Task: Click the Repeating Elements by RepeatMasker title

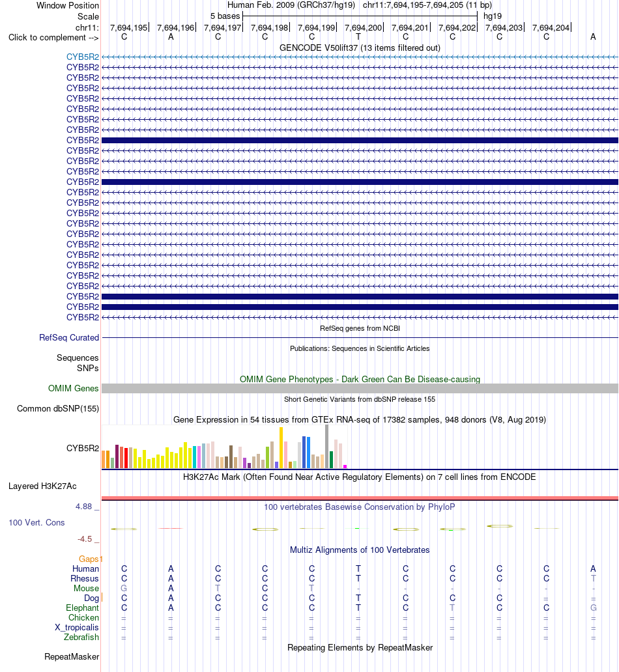Action: (360, 647)
